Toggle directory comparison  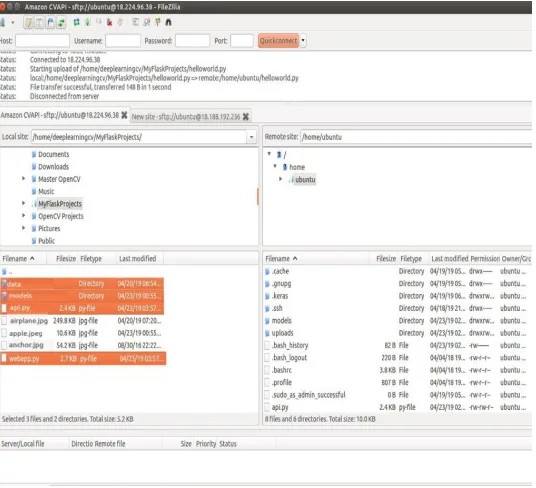click(147, 23)
